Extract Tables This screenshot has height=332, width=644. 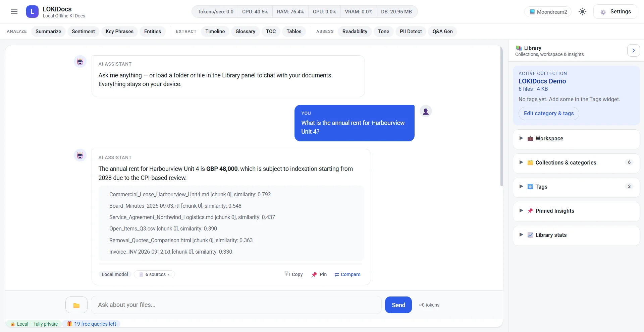click(294, 31)
